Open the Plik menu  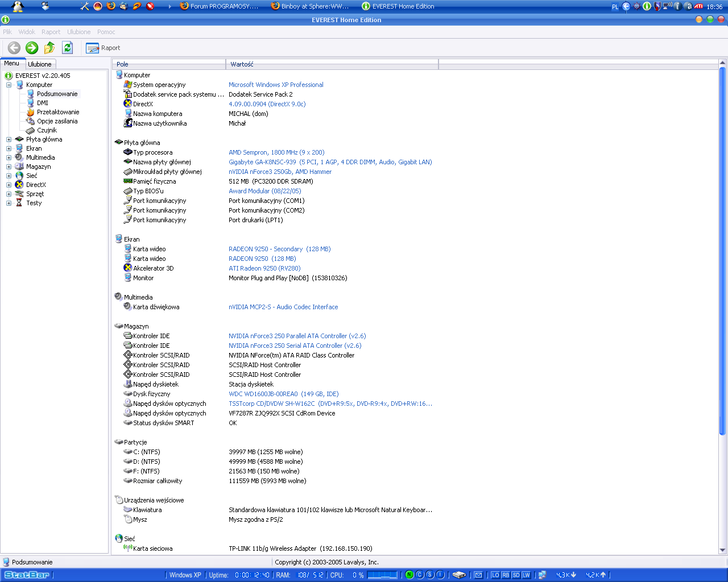tap(7, 32)
